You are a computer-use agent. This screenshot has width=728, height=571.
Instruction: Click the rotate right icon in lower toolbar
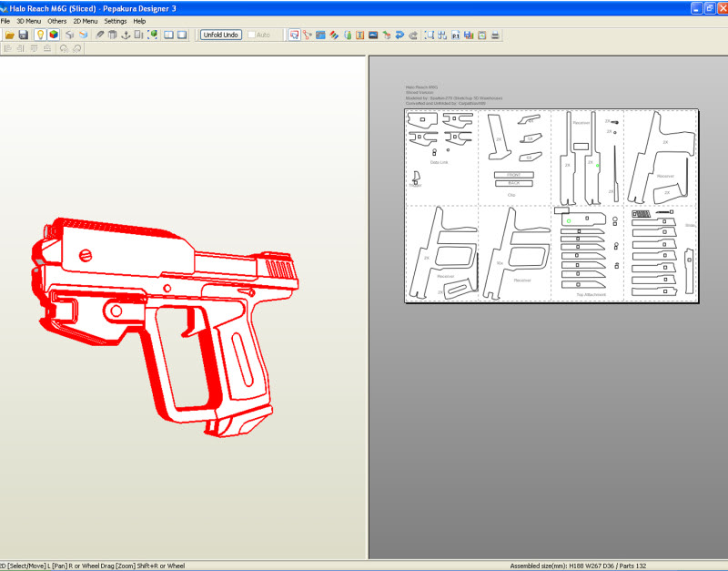coord(76,48)
